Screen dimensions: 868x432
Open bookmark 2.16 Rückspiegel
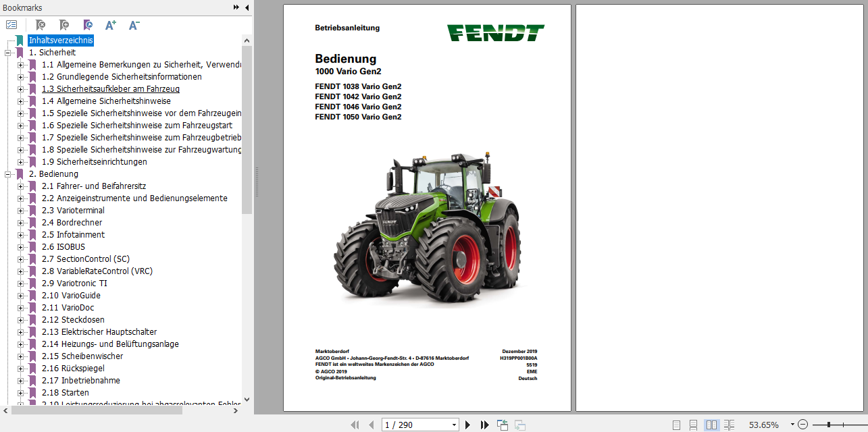pyautogui.click(x=73, y=369)
